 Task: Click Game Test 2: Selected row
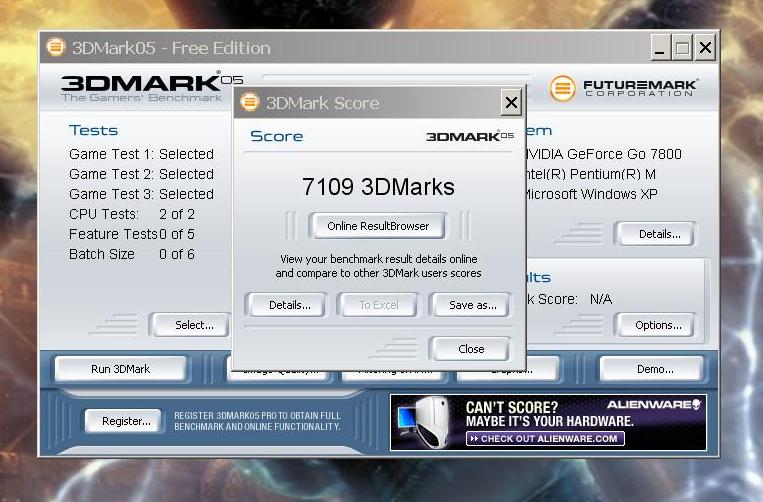(142, 174)
